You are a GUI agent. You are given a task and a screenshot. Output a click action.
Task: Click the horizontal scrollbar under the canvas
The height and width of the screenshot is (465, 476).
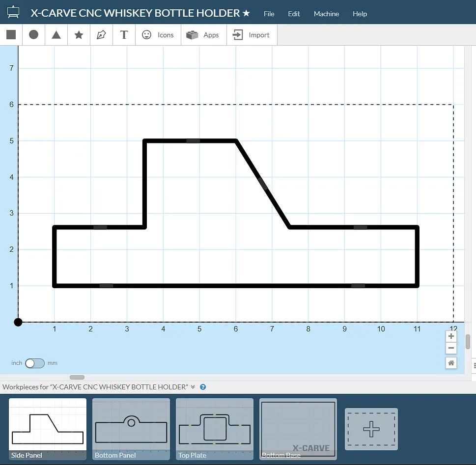point(77,377)
